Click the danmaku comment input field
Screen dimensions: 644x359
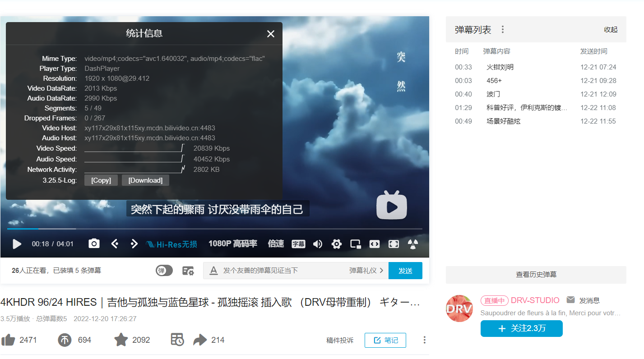tap(284, 270)
